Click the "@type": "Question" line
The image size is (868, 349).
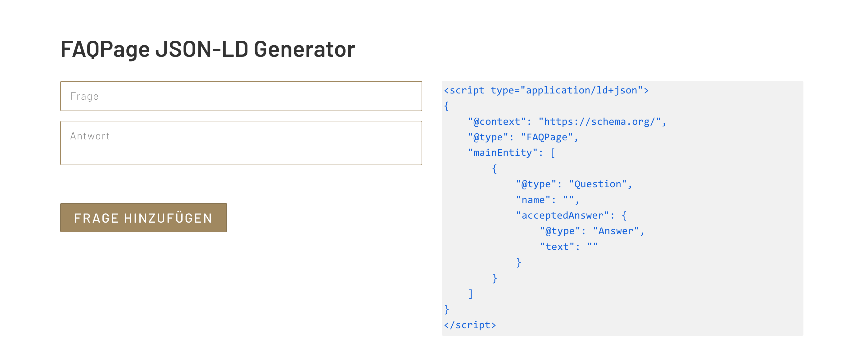(x=574, y=184)
